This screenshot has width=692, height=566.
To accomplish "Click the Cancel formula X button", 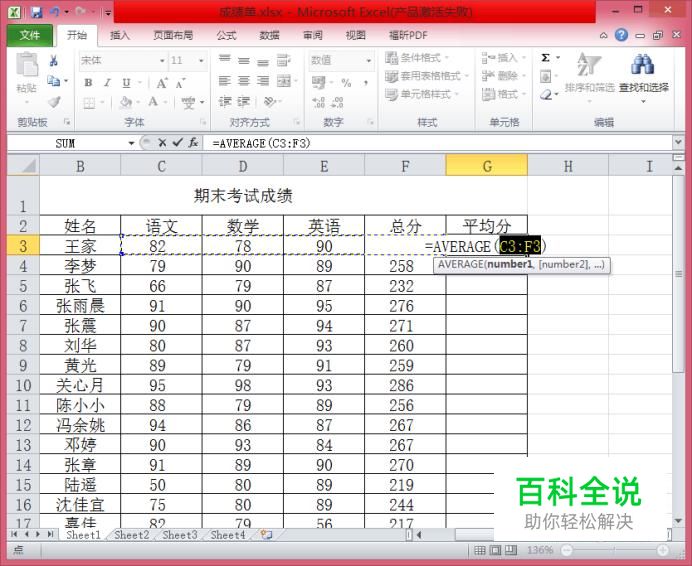I will [162, 143].
